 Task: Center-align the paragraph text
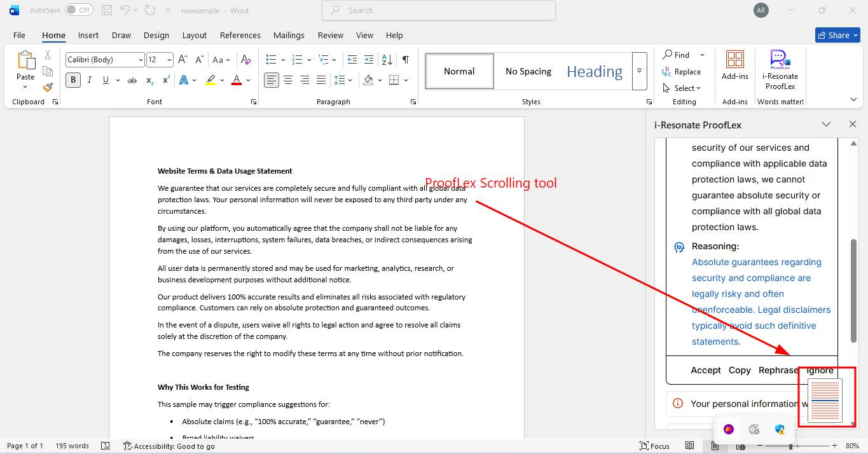point(288,80)
